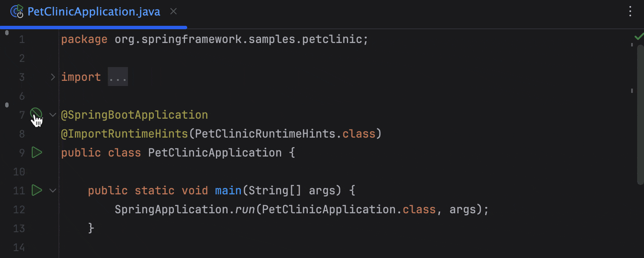Toggle a breakpoint in the gutter at line 12

[37, 209]
